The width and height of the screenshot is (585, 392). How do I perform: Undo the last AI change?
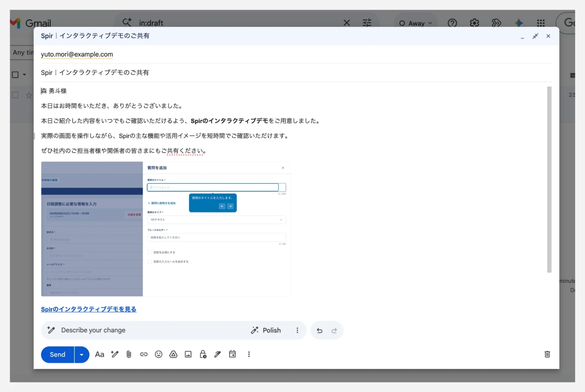click(319, 331)
